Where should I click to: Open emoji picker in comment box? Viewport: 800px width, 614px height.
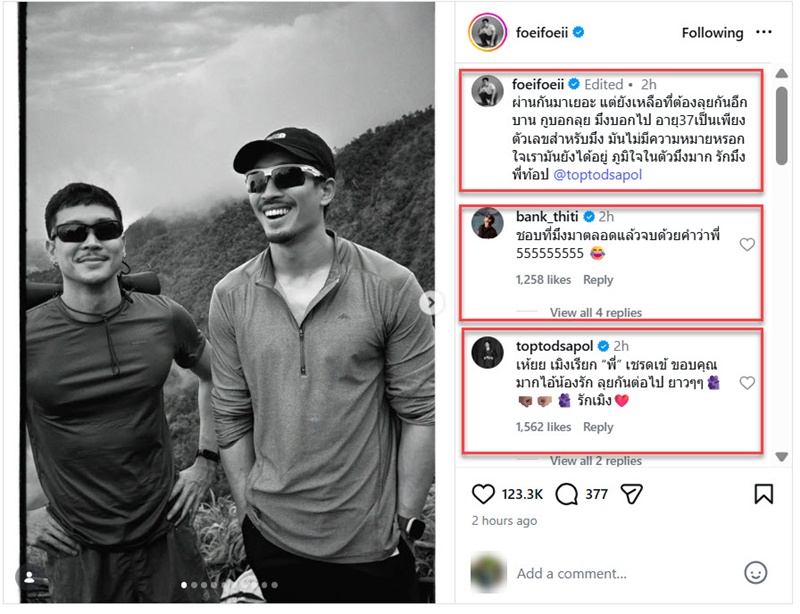click(x=756, y=573)
